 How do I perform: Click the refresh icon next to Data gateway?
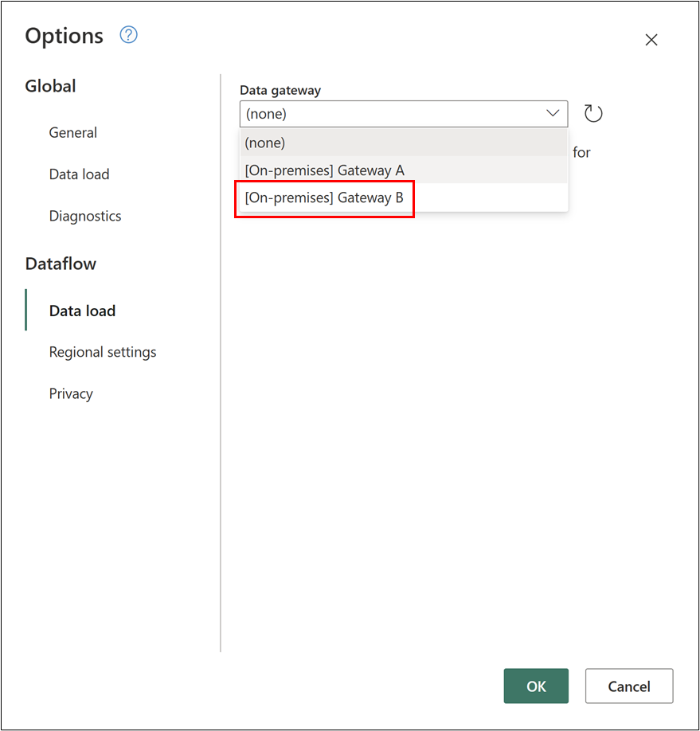(592, 113)
